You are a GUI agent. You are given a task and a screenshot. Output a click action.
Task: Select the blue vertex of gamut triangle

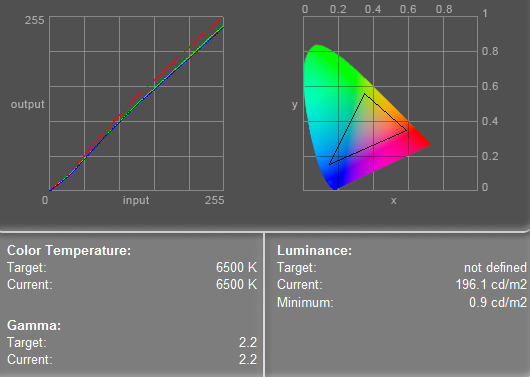click(330, 164)
